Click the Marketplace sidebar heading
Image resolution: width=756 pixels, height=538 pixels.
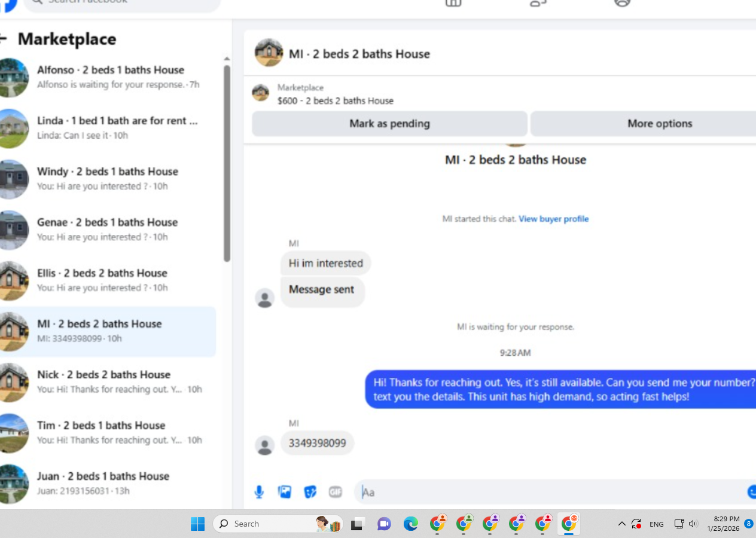pyautogui.click(x=67, y=39)
